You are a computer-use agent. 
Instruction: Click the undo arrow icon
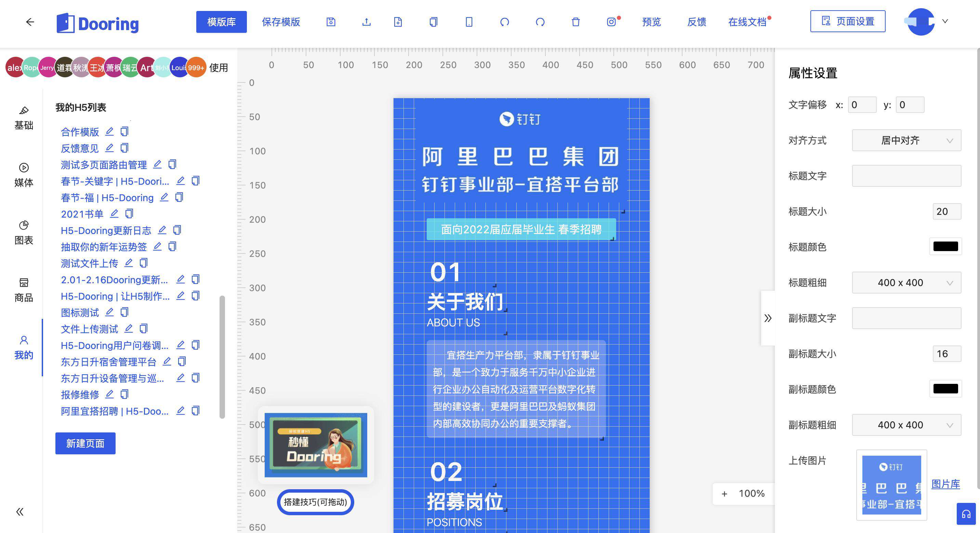(504, 22)
